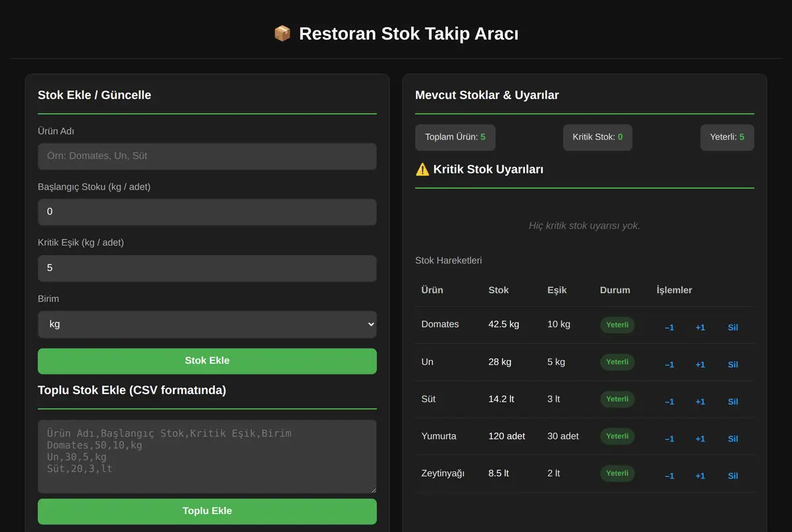Click the Durum column header
This screenshot has height=532, width=792.
click(x=615, y=290)
